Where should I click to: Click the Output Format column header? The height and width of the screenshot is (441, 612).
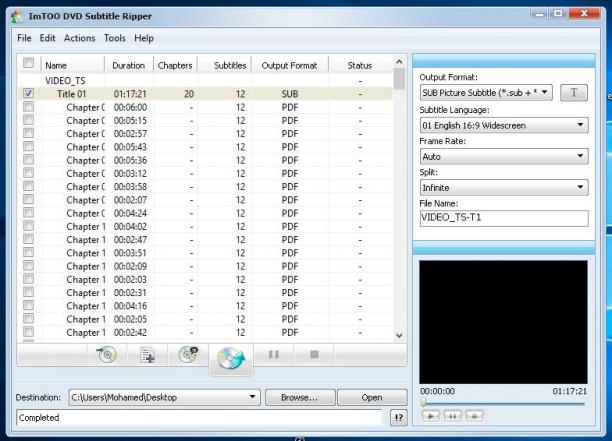coord(290,66)
